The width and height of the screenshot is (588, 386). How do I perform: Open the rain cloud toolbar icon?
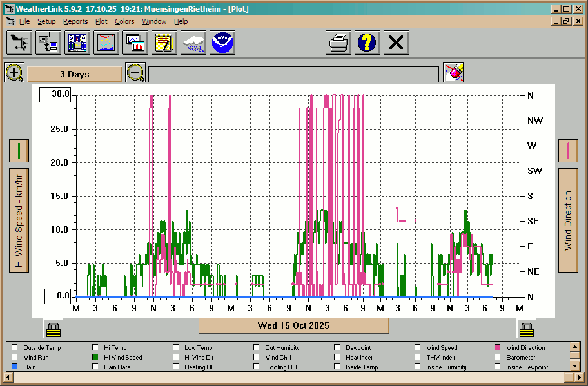tap(193, 43)
